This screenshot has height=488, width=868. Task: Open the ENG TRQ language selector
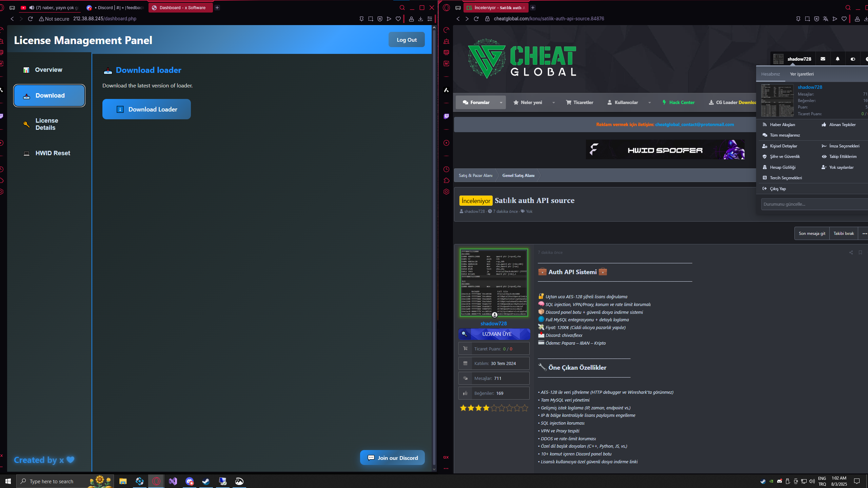pyautogui.click(x=822, y=481)
